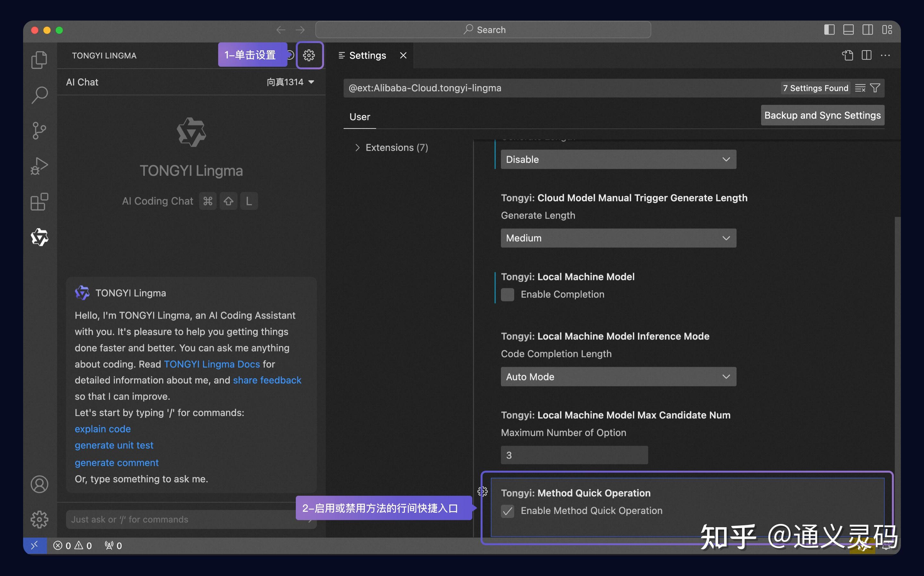Open the 向真1314 account dropdown
This screenshot has height=576, width=924.
pyautogui.click(x=290, y=82)
